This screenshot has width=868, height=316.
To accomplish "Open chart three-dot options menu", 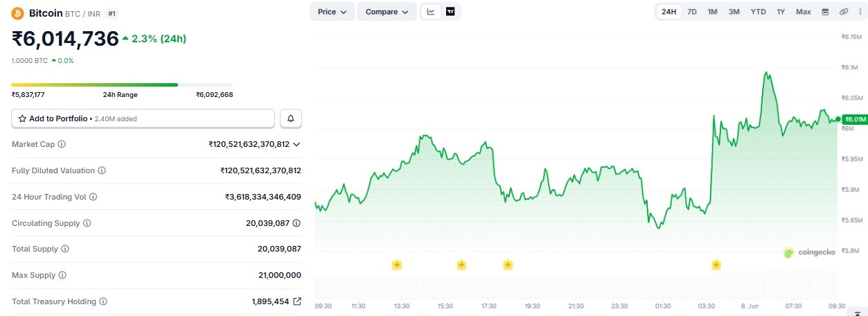I will coord(860,12).
